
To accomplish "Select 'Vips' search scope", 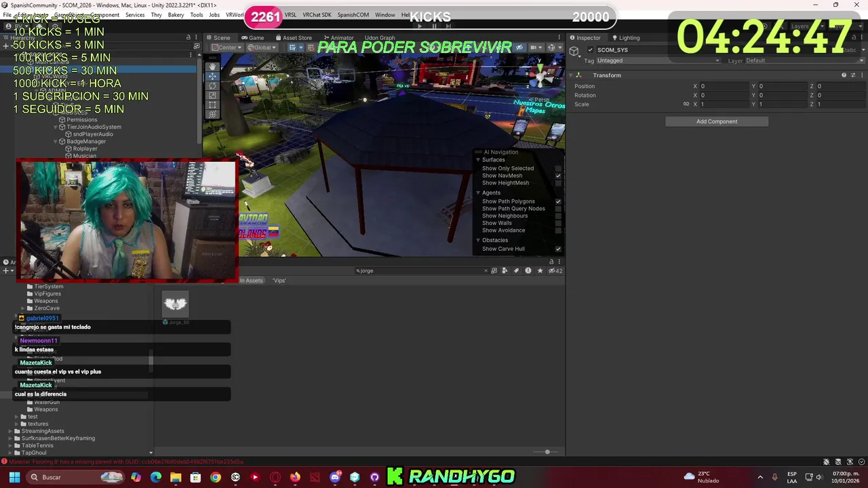I will click(x=279, y=281).
